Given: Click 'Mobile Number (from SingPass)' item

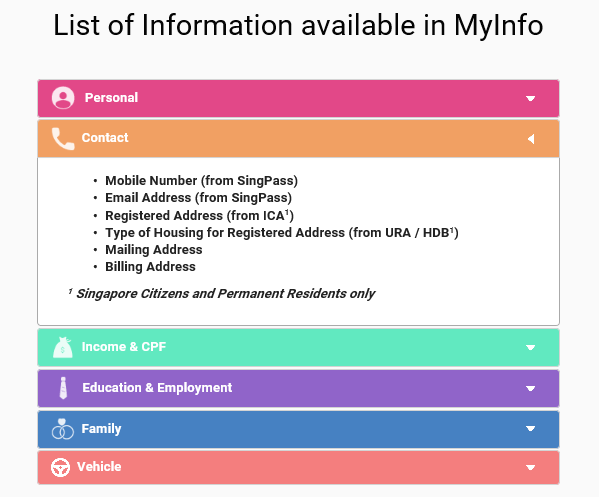Looking at the screenshot, I should pos(201,180).
